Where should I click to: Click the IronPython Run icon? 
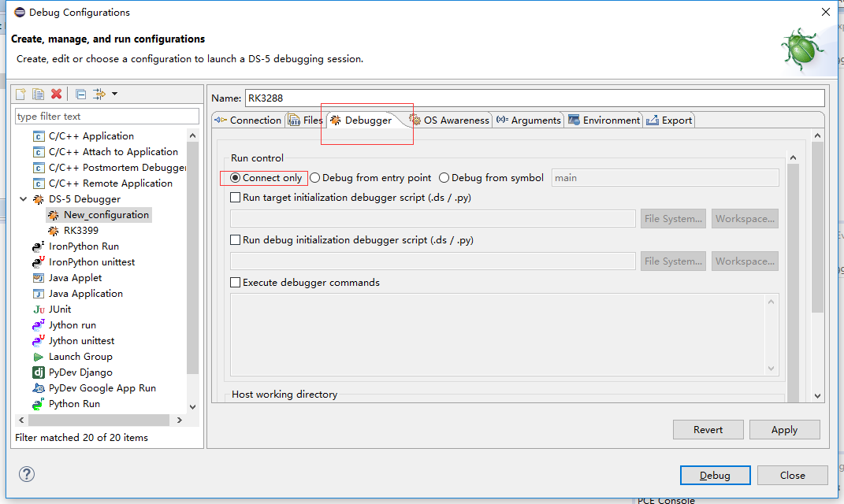coord(38,246)
